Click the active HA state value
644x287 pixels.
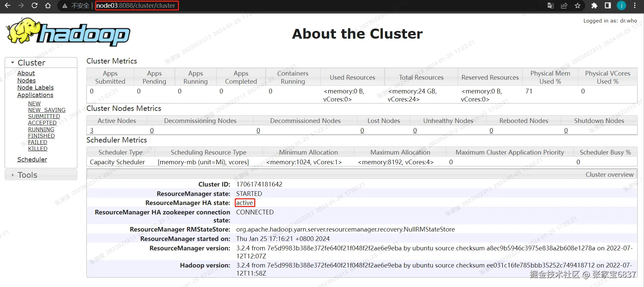244,203
